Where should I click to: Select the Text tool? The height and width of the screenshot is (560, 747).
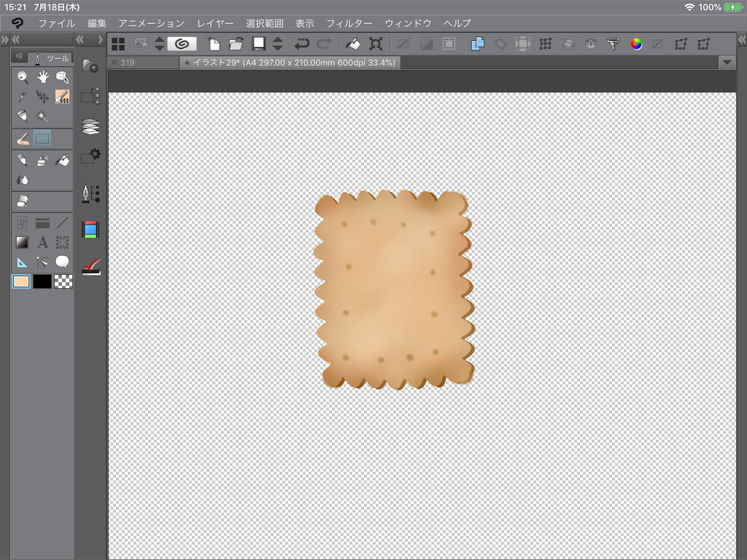click(x=42, y=242)
